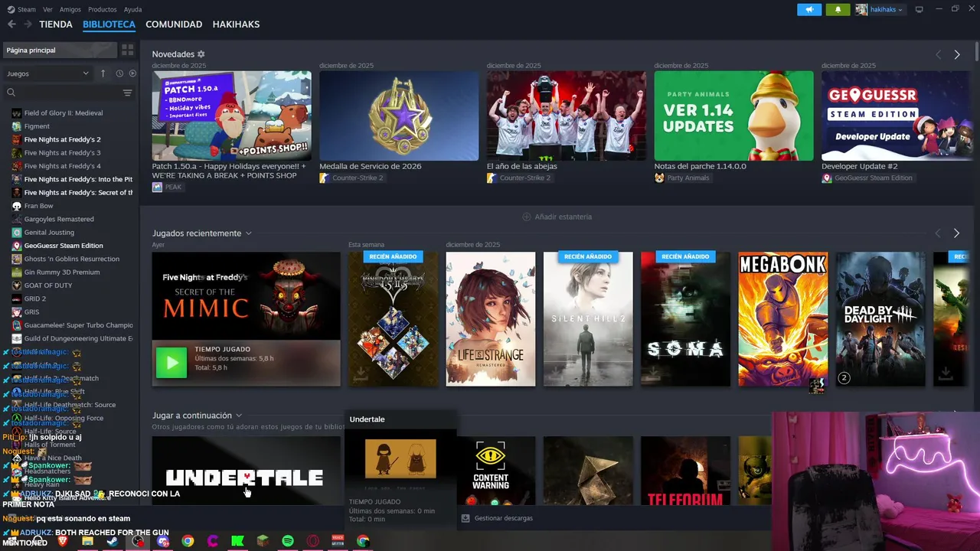
Task: Switch to COMUNIDAD tab
Action: pyautogui.click(x=174, y=24)
